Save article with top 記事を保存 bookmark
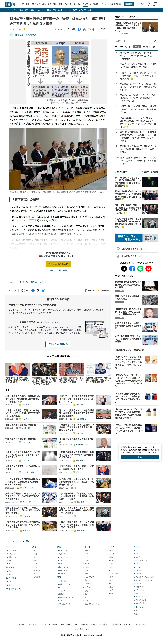 point(102,29)
